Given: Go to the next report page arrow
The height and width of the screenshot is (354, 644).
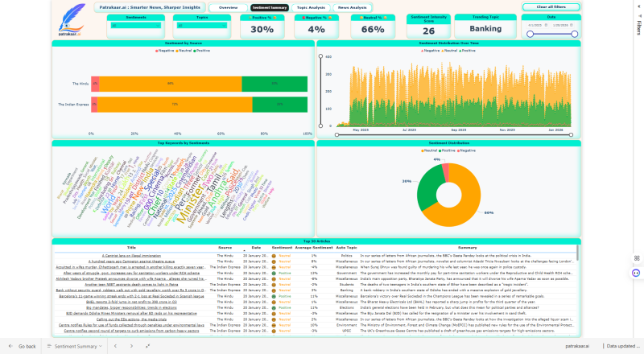Looking at the screenshot, I should pos(133,346).
